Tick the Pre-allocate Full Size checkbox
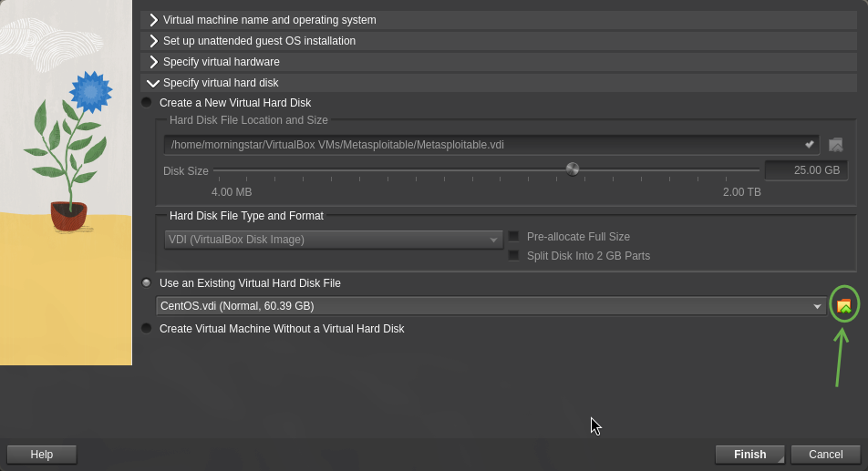This screenshot has height=471, width=868. click(513, 237)
